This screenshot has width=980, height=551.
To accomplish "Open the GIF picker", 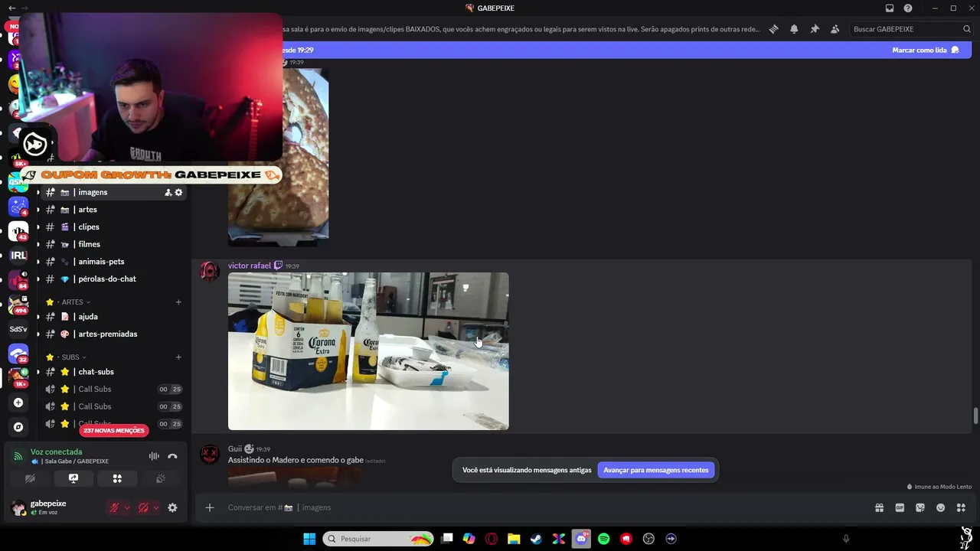I will click(x=900, y=507).
